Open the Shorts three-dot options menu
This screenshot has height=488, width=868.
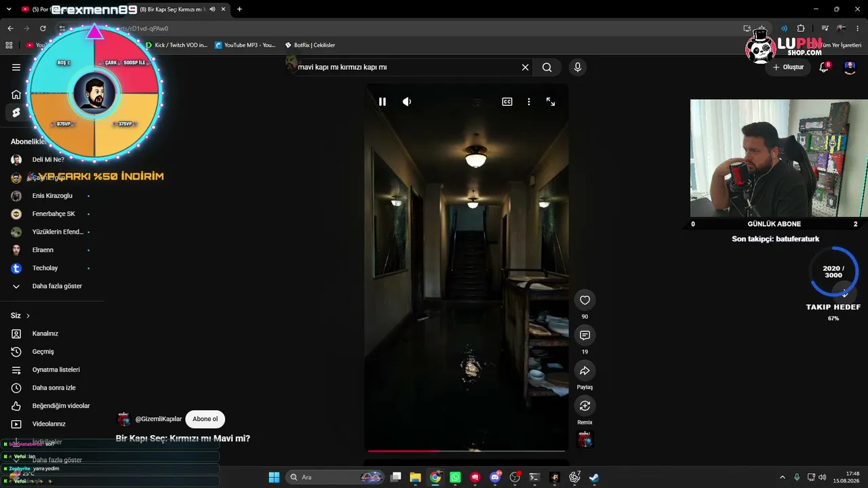click(x=529, y=102)
